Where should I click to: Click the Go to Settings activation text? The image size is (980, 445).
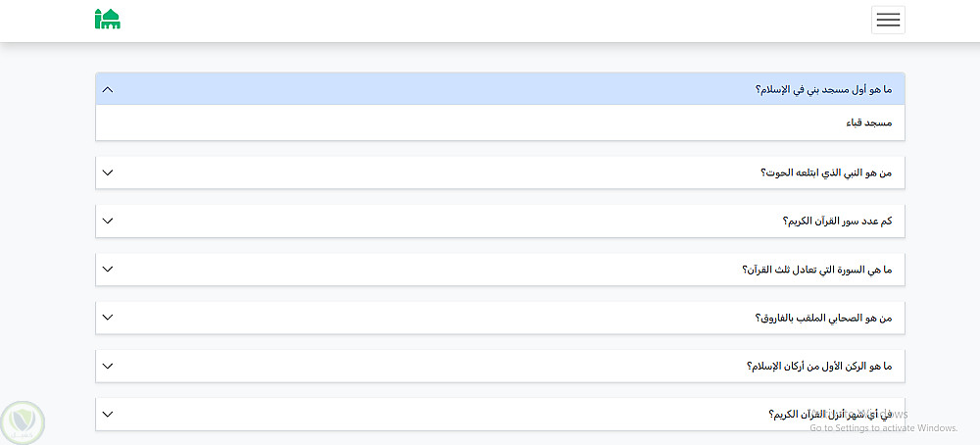click(x=883, y=428)
